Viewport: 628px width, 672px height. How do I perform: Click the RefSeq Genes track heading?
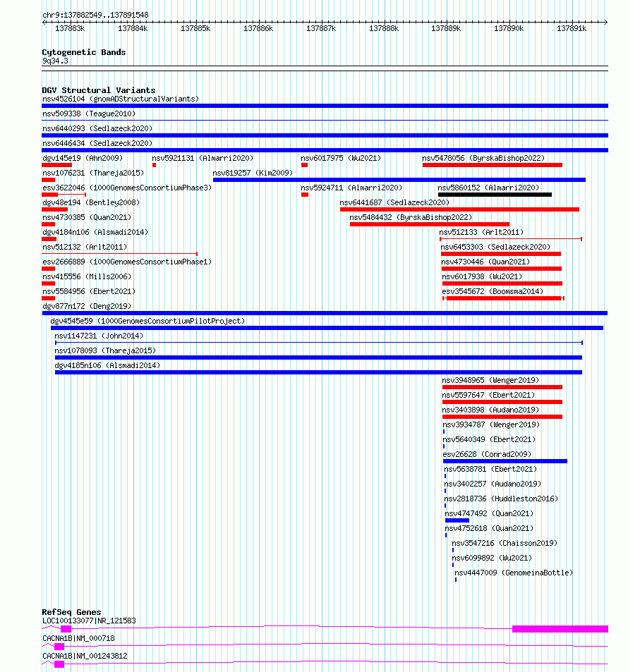point(71,612)
